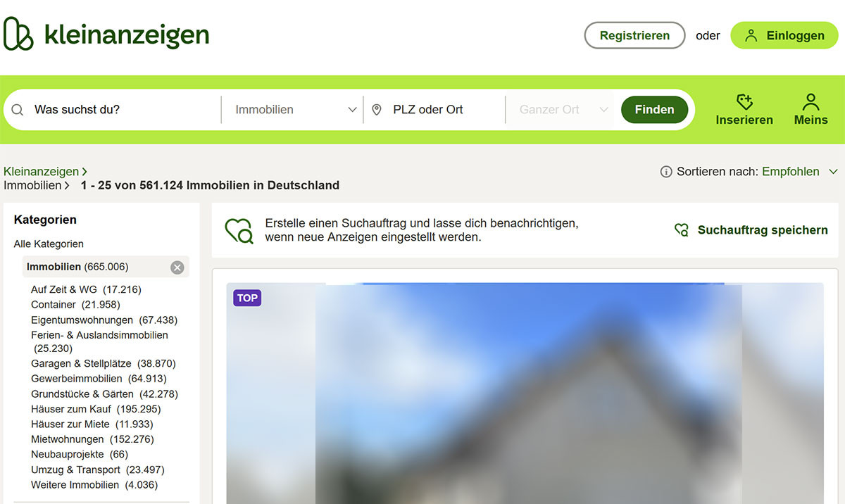This screenshot has width=845, height=504.
Task: Click the Immobilien breadcrumb entry
Action: (x=31, y=185)
